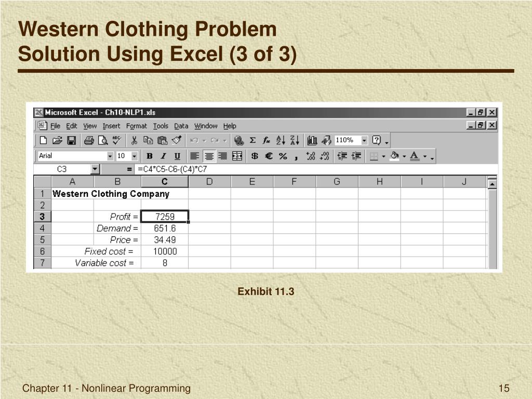Open Print Preview icon

(x=103, y=140)
